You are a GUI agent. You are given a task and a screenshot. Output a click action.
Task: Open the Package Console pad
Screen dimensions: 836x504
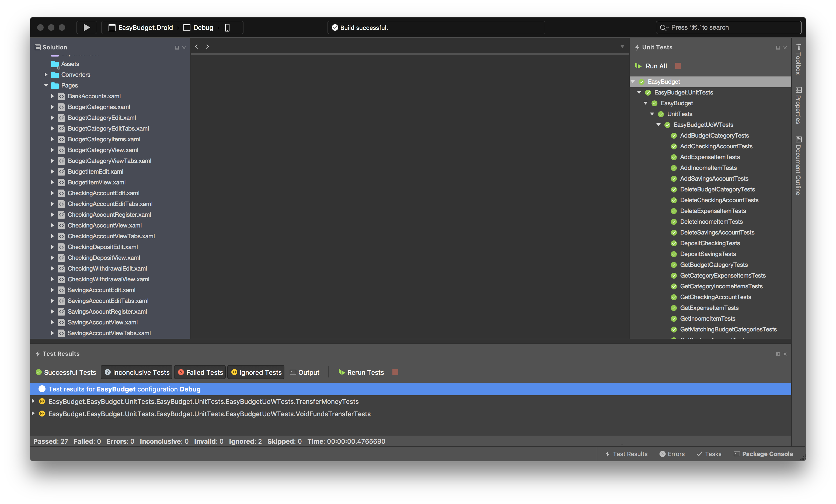[x=763, y=454]
